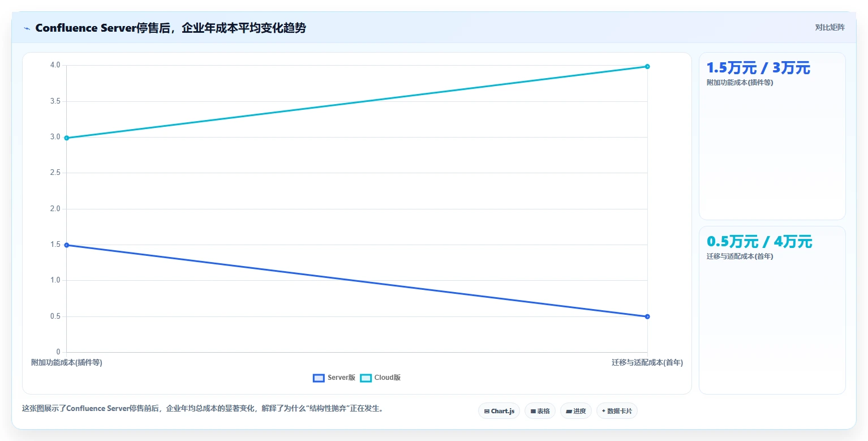Image resolution: width=868 pixels, height=441 pixels.
Task: Select the 进度 tag button
Action: coord(576,411)
